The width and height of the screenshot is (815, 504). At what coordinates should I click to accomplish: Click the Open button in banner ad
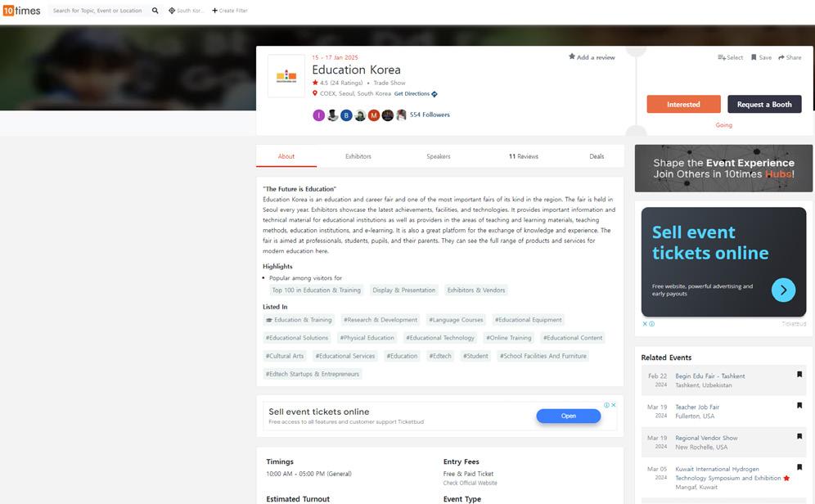pos(568,416)
